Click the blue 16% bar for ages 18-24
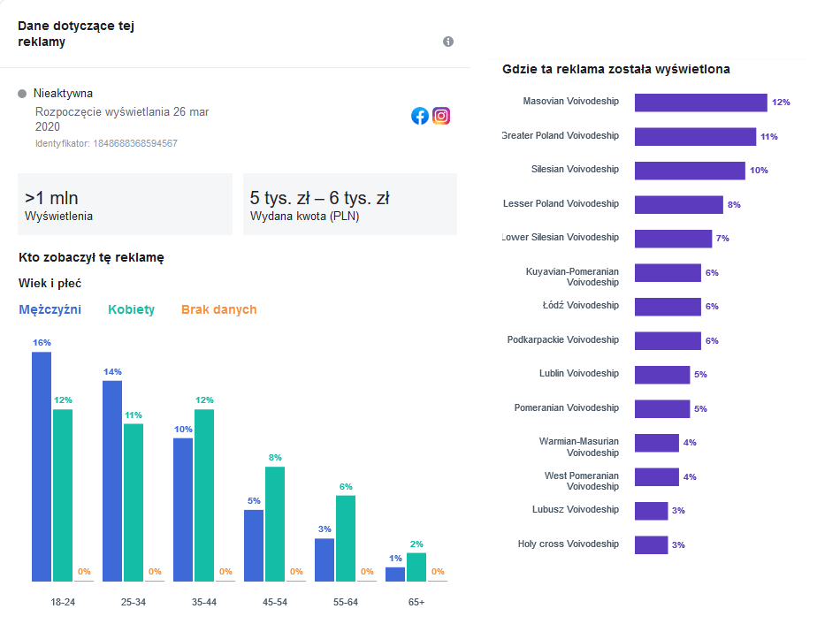 tap(42, 466)
